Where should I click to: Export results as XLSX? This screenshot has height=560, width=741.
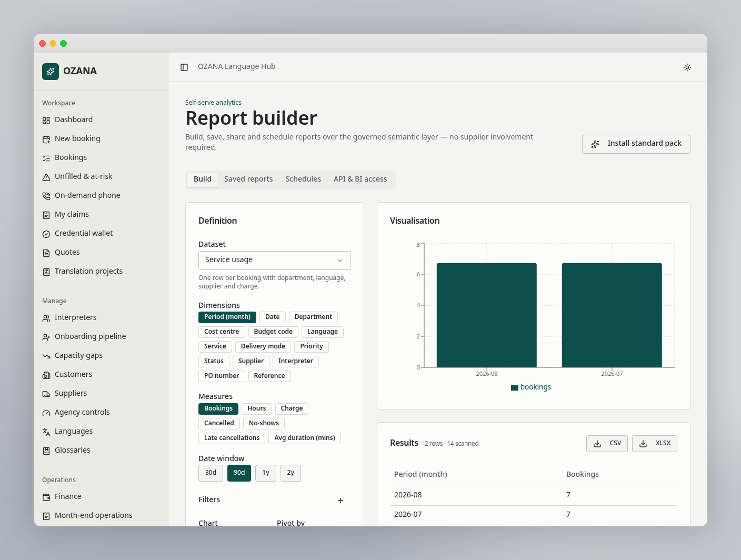(x=655, y=444)
